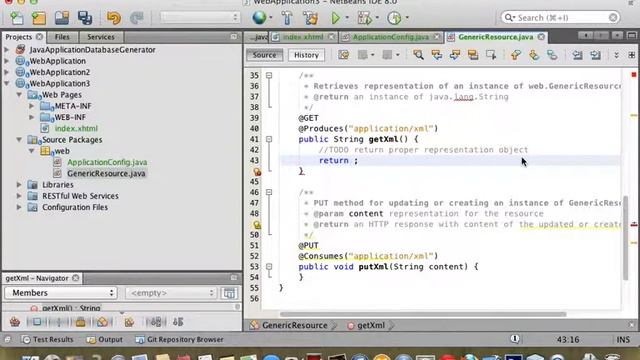Image resolution: width=640 pixels, height=360 pixels.
Task: Open the project configuration combo box
Action: (x=200, y=17)
